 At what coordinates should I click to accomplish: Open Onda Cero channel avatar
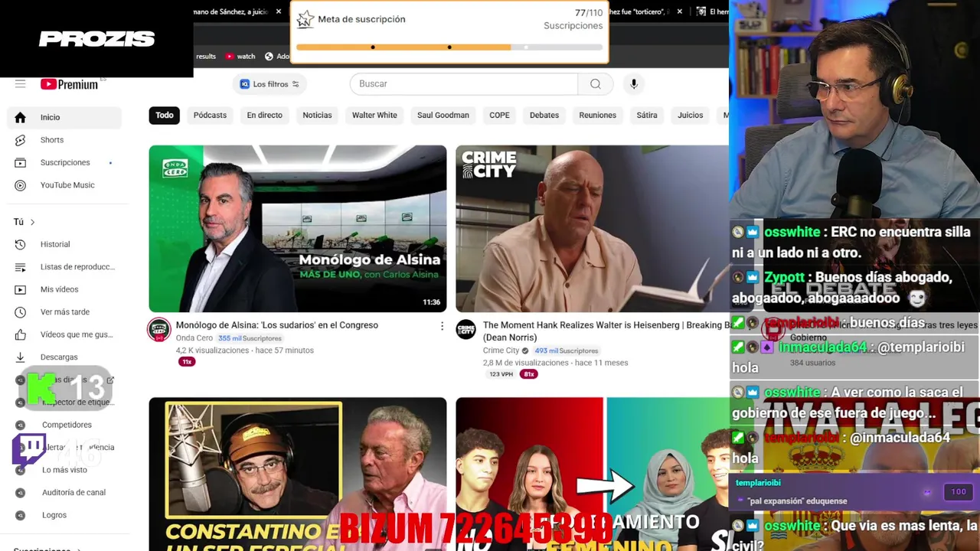(159, 330)
